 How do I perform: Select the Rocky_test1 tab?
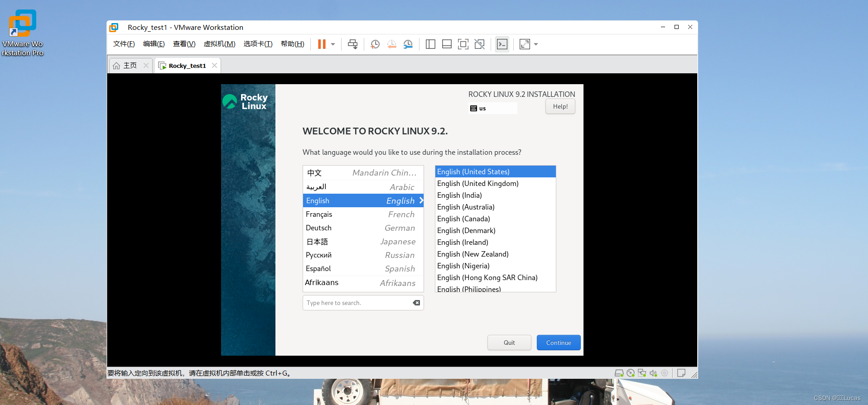187,66
